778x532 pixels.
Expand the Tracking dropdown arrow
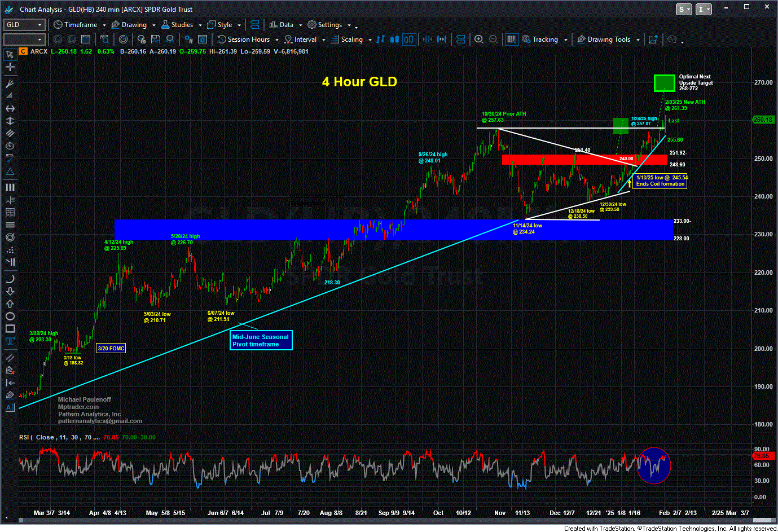click(x=565, y=39)
